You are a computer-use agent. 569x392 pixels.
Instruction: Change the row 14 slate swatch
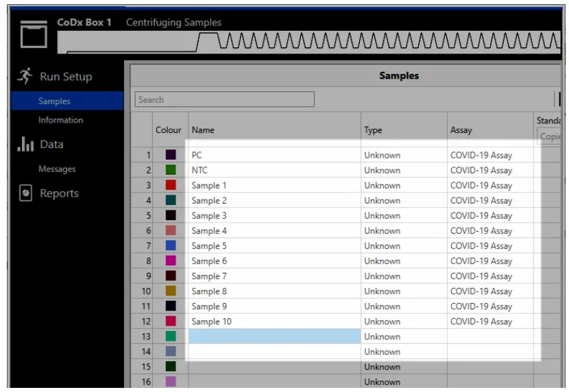171,351
